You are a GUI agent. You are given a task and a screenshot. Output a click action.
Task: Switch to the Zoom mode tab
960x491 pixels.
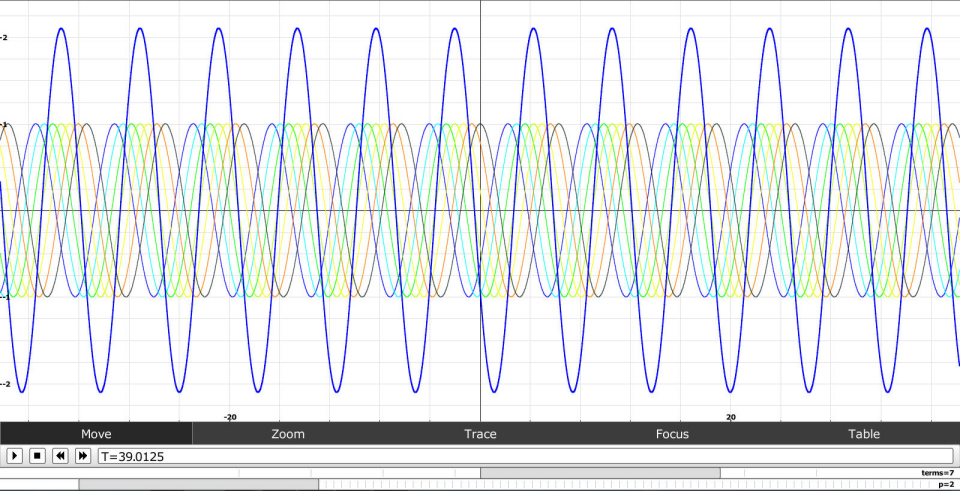288,433
